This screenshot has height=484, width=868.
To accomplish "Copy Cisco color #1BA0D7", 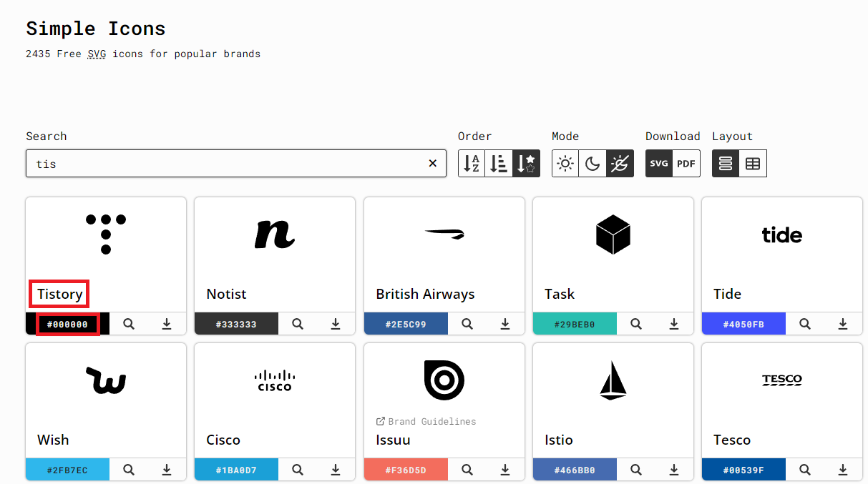I will pyautogui.click(x=236, y=470).
